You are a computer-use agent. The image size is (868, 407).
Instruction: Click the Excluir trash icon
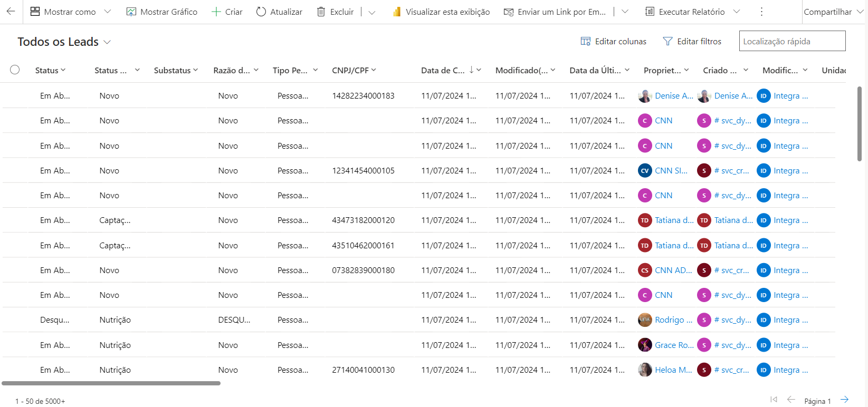point(321,12)
